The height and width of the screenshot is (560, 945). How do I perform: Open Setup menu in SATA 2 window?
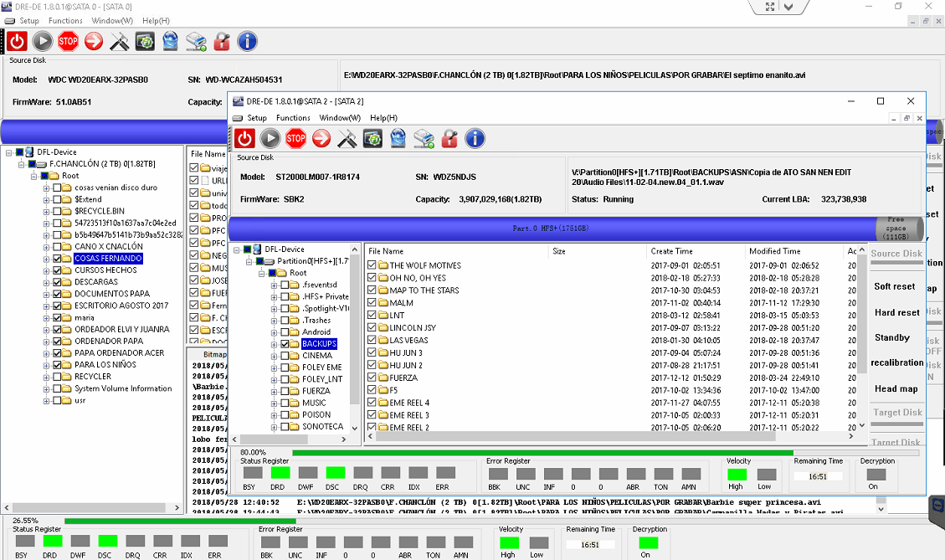coord(257,118)
